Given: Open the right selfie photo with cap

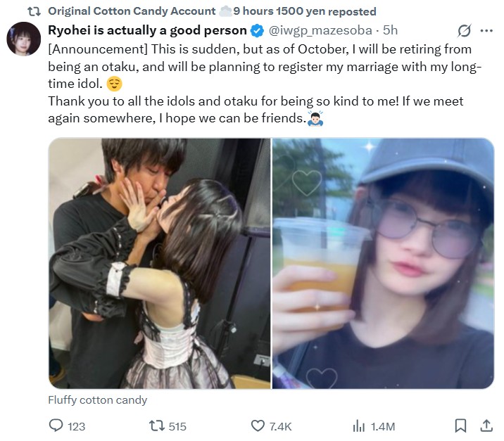Looking at the screenshot, I should pos(383,263).
